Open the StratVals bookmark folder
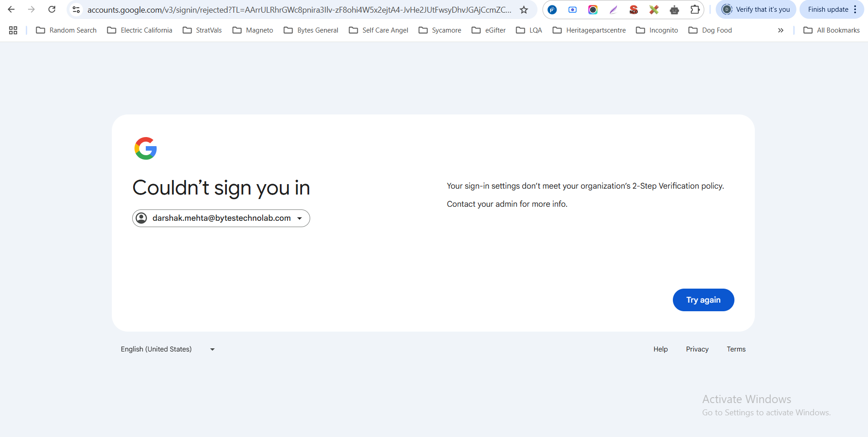 click(202, 30)
